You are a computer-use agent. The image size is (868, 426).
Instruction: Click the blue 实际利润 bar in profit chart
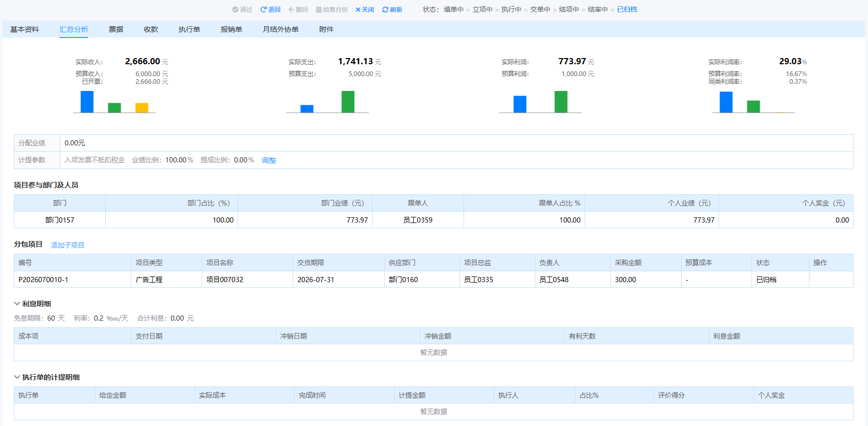(520, 104)
